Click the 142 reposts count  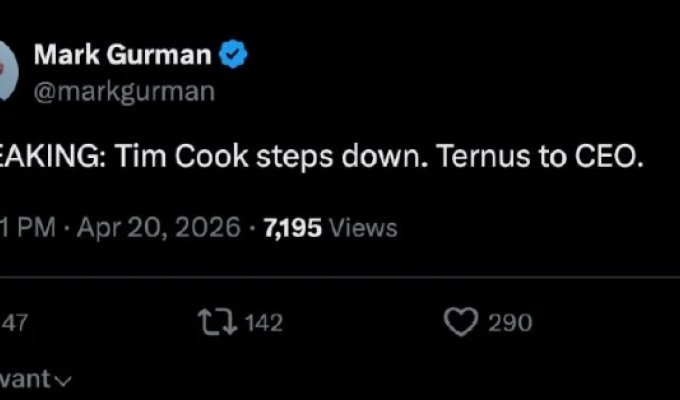[263, 323]
